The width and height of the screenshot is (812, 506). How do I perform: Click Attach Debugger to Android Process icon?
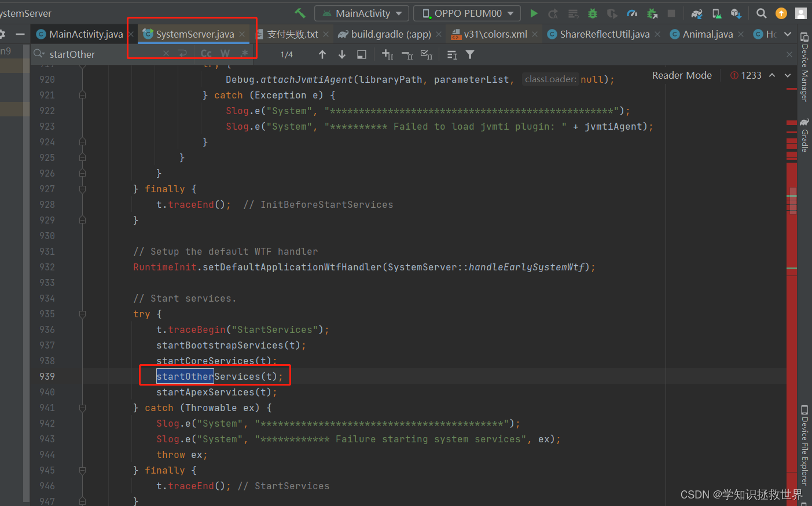tap(652, 13)
